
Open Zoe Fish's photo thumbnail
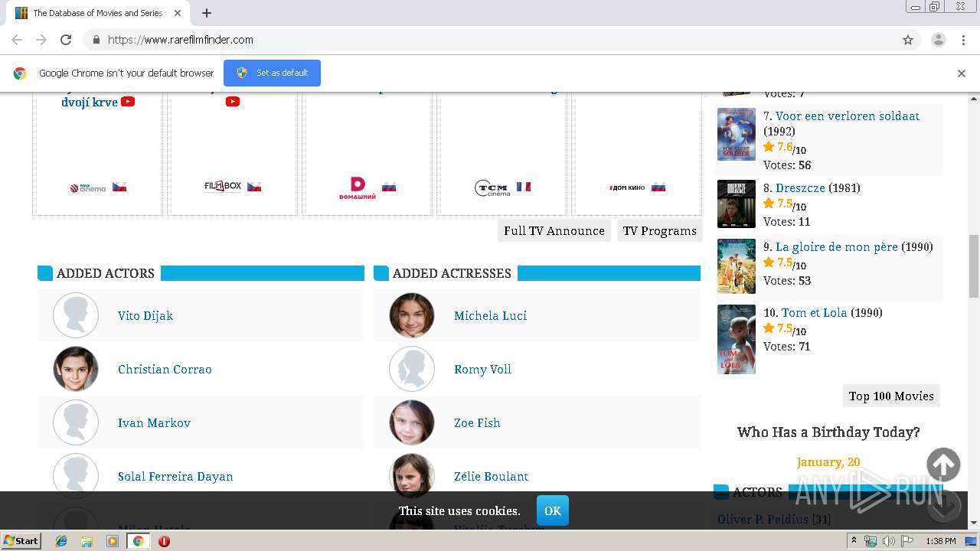point(412,422)
